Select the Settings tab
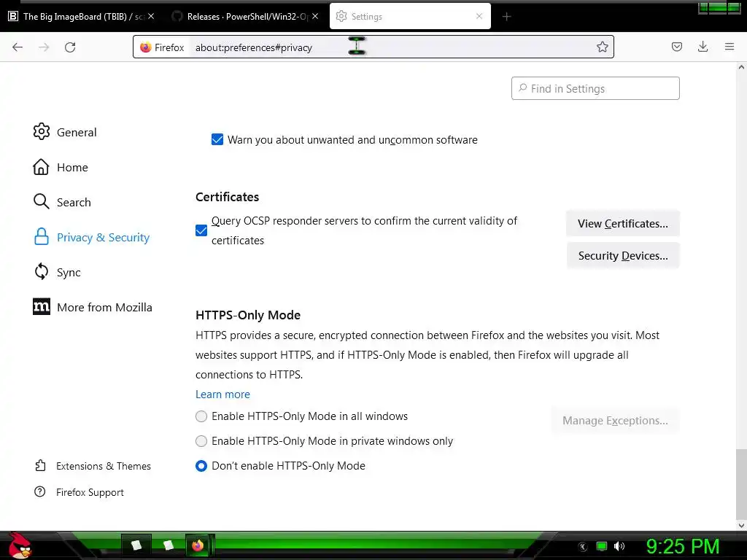Image resolution: width=747 pixels, height=560 pixels. (410, 17)
